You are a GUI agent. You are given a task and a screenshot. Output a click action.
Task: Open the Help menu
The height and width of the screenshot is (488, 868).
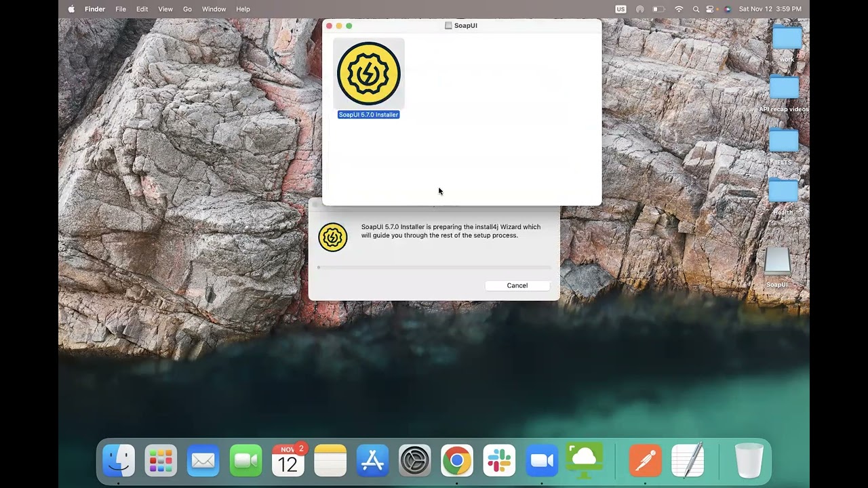tap(243, 9)
